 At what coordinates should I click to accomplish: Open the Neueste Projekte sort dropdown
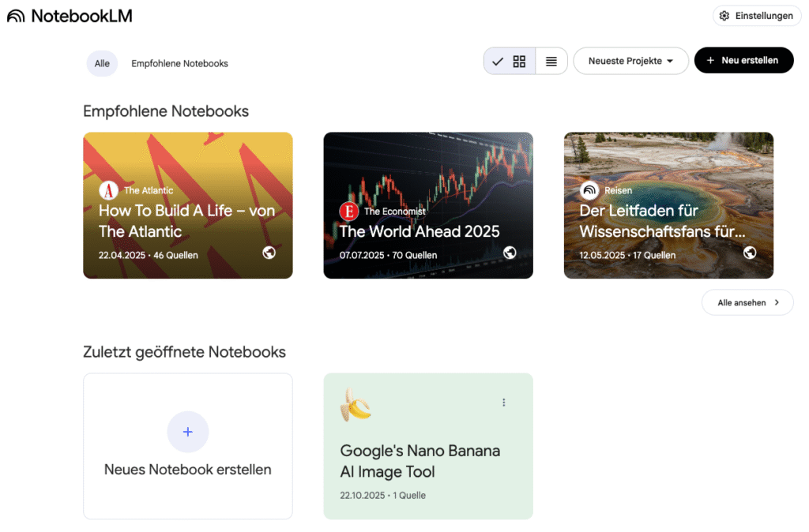coord(630,61)
